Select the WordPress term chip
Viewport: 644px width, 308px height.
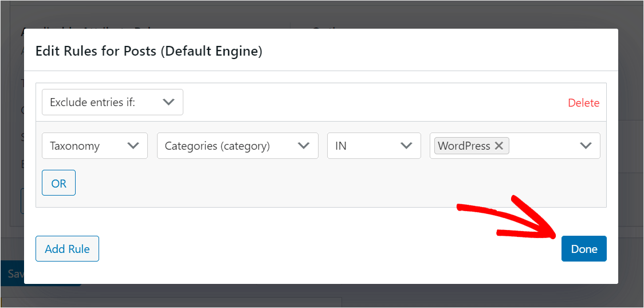pos(464,146)
